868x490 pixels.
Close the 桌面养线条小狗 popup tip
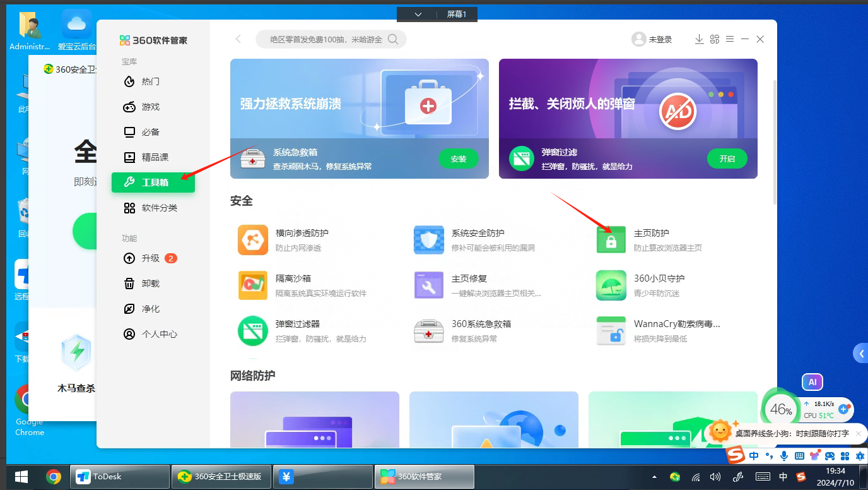pyautogui.click(x=858, y=433)
